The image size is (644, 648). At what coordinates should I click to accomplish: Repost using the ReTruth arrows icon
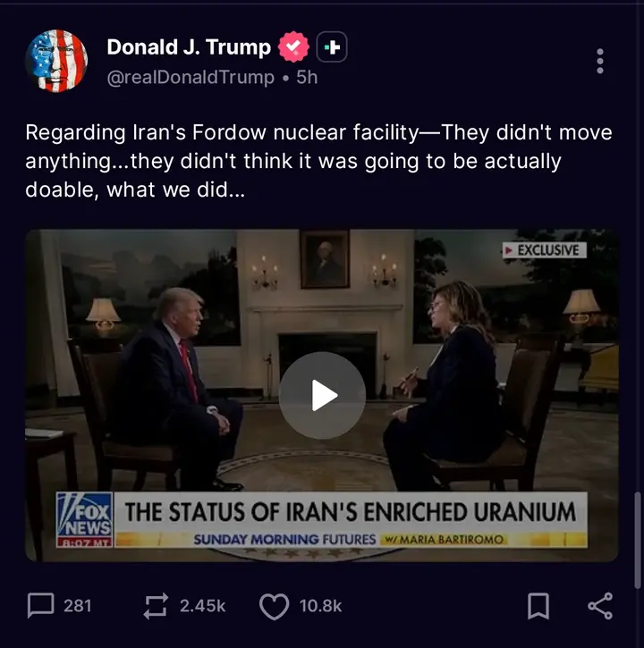coord(156,606)
